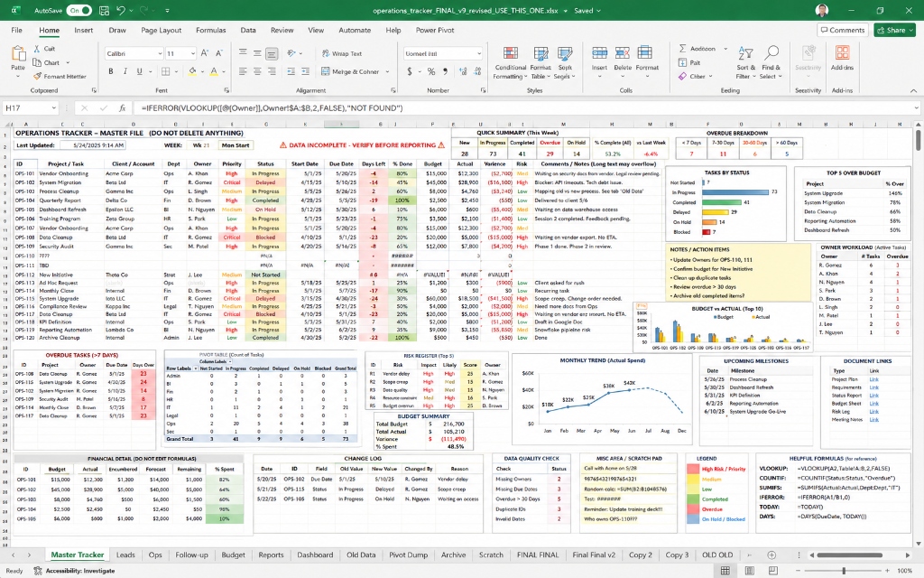924x578 pixels.
Task: Click the Cut scissors icon
Action: tap(37, 49)
